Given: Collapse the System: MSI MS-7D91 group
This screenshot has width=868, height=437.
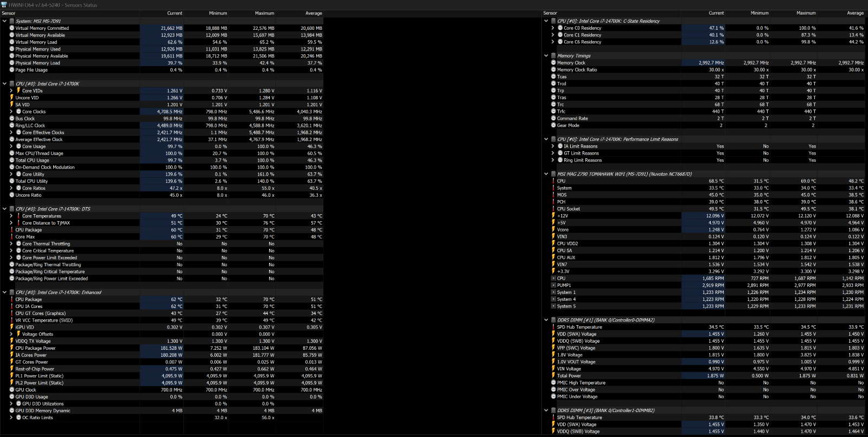Looking at the screenshot, I should [4, 21].
